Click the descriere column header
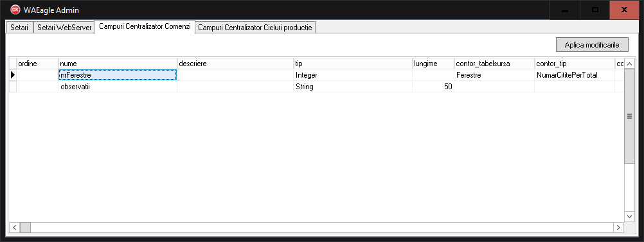This screenshot has height=242, width=644. [235, 64]
